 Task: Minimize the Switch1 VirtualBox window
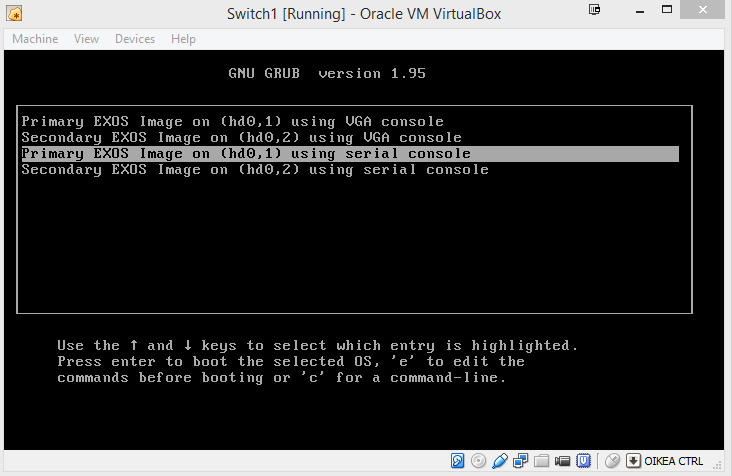click(x=640, y=10)
